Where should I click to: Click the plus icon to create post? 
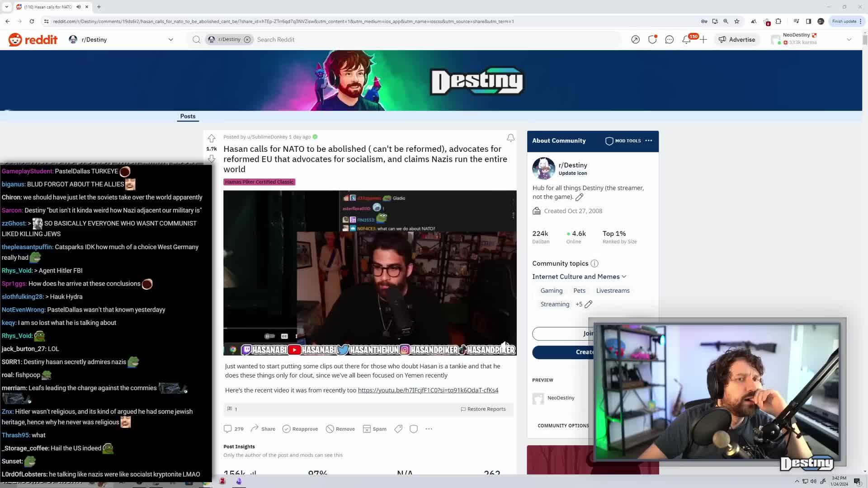click(703, 40)
